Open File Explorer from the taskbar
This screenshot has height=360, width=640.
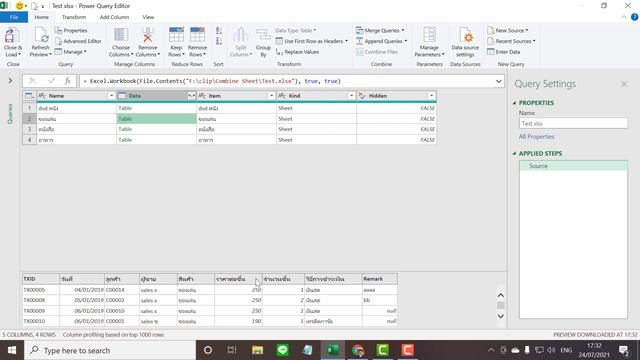(x=257, y=350)
